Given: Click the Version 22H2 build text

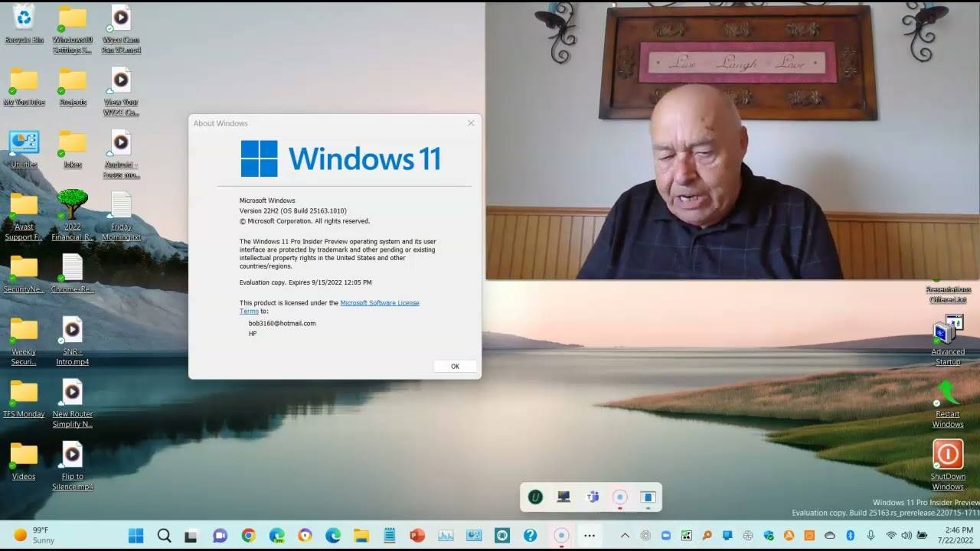Looking at the screenshot, I should click(293, 210).
